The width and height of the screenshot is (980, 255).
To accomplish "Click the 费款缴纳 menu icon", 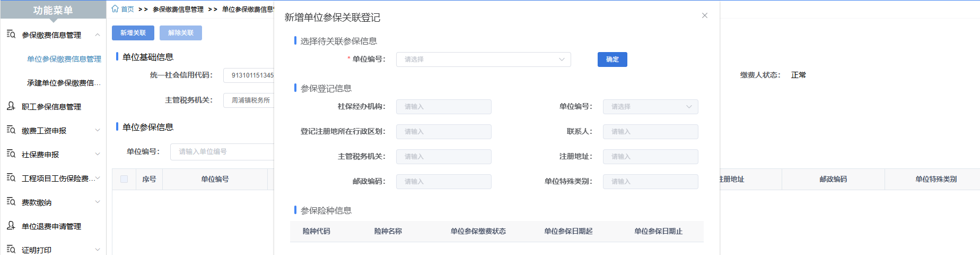I will point(11,202).
